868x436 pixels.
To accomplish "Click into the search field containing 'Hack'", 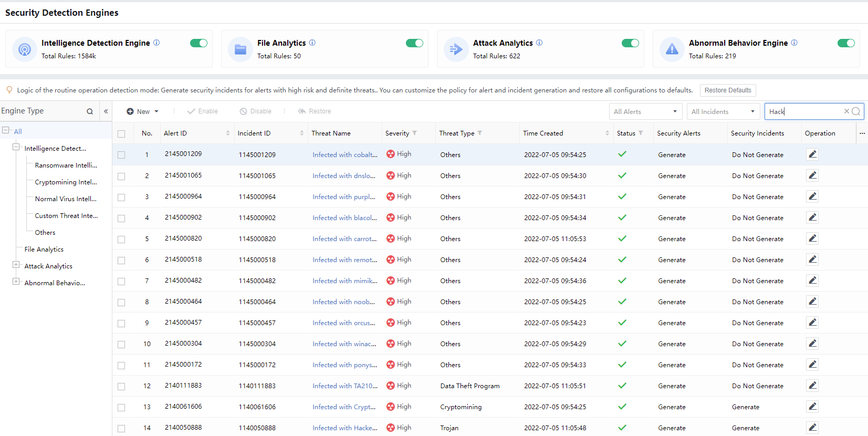I will [803, 111].
